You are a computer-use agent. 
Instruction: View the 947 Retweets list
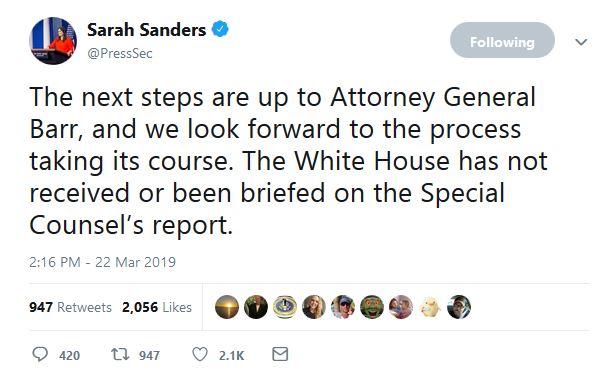(70, 307)
